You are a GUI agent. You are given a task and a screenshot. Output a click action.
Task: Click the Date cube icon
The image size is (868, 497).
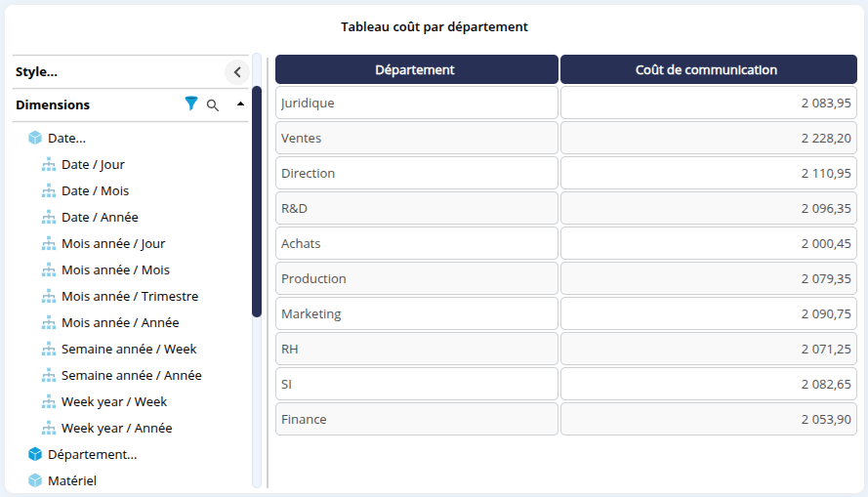pyautogui.click(x=35, y=139)
